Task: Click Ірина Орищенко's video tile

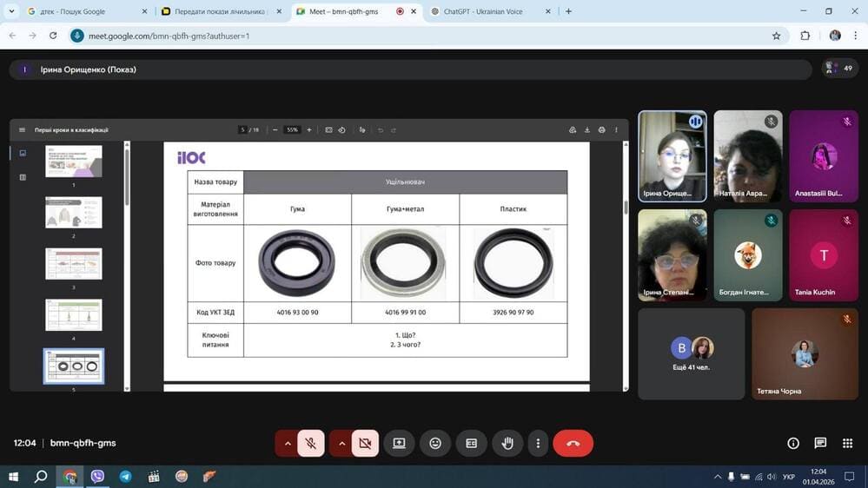Action: click(672, 156)
